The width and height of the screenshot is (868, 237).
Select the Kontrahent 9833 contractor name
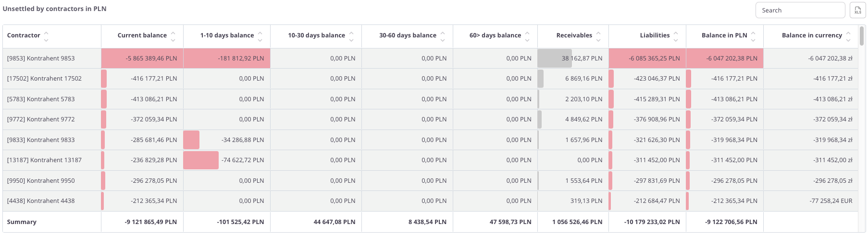(41, 140)
